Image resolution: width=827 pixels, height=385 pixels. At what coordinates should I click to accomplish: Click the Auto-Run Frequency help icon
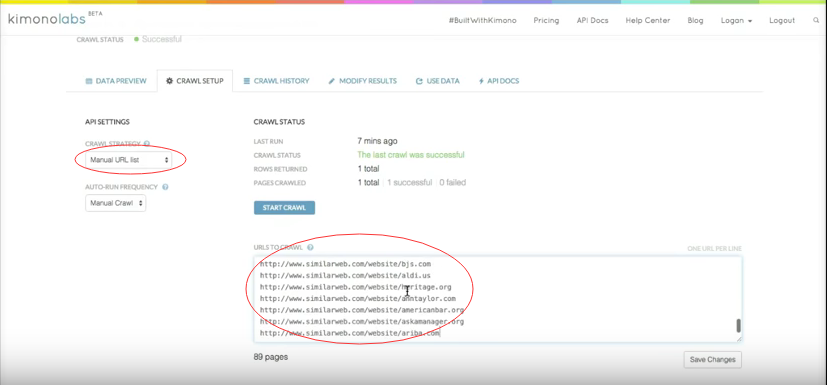pos(166,187)
